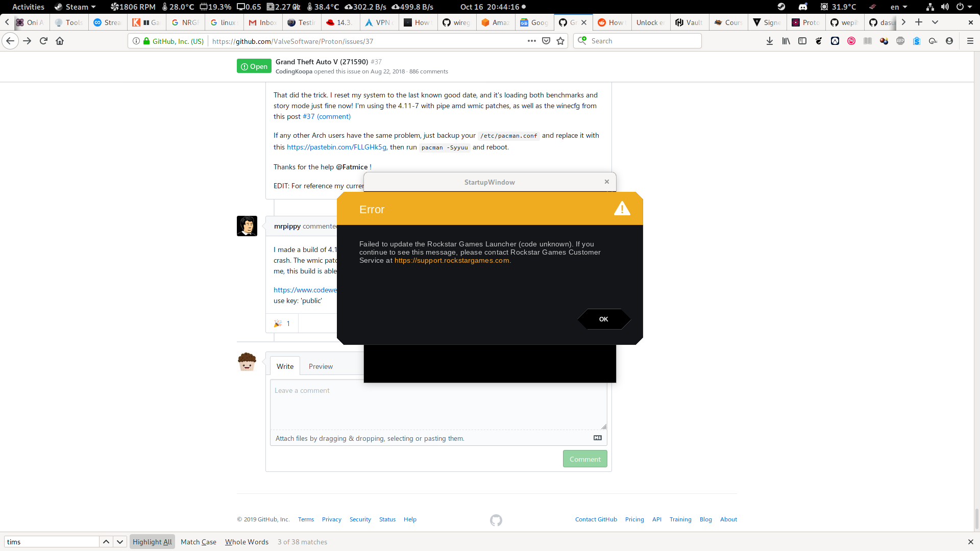Open the browser home page
Screen dimensions: 980x551
tap(60, 41)
